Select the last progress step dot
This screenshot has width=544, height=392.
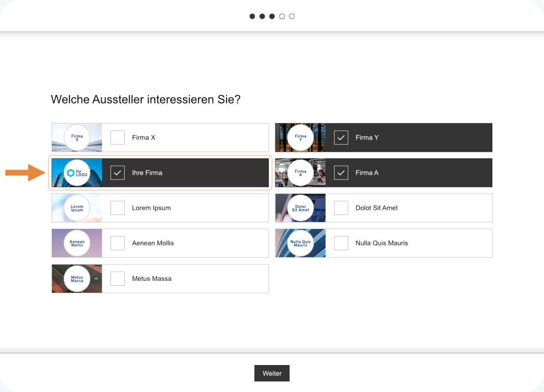coord(292,16)
